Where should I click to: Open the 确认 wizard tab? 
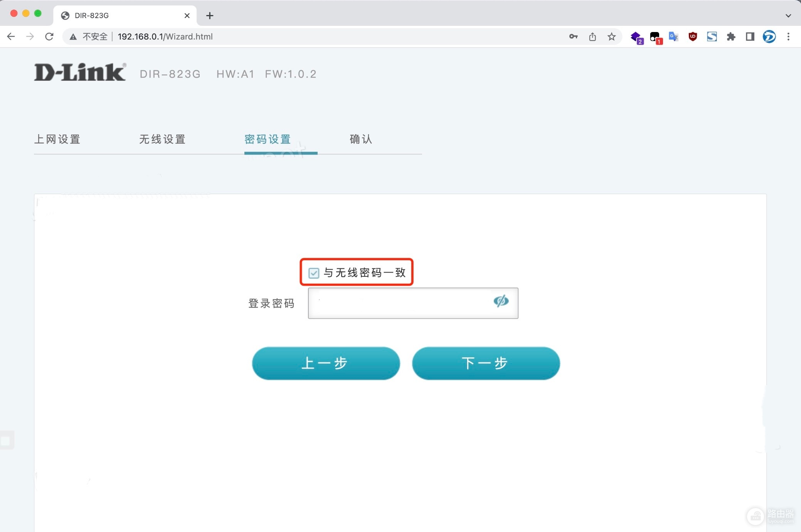pyautogui.click(x=361, y=139)
